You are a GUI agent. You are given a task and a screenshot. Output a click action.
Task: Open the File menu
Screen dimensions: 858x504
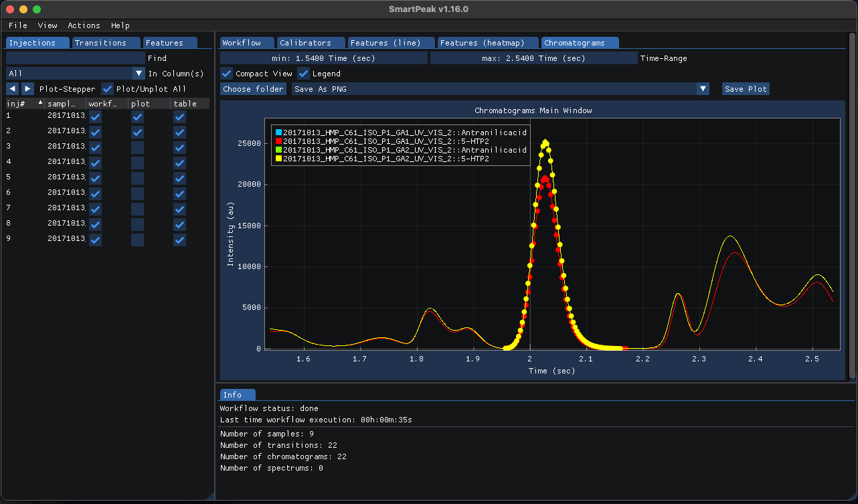click(18, 25)
